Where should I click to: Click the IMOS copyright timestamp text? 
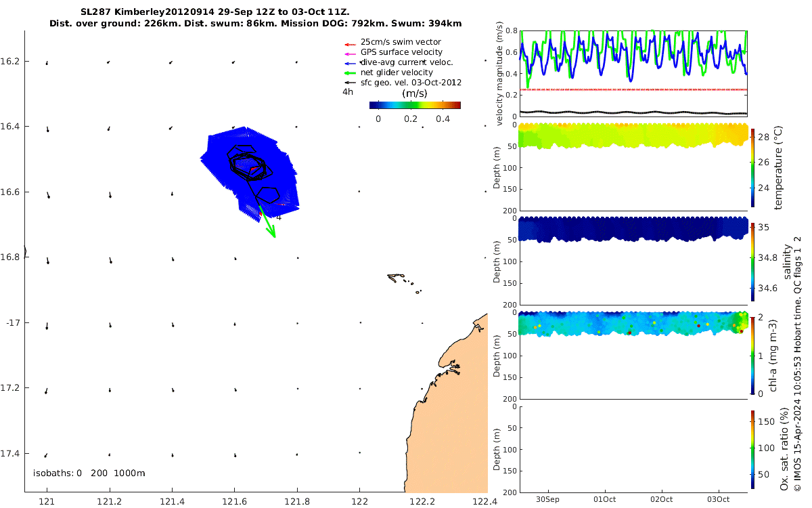click(798, 364)
